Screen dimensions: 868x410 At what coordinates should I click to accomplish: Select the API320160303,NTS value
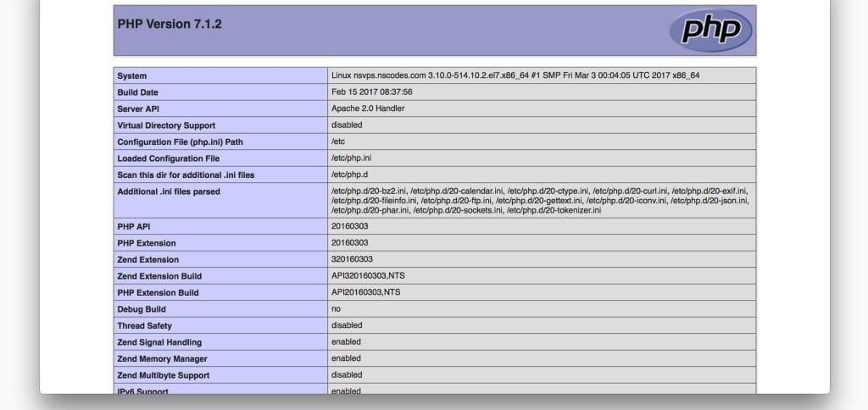pyautogui.click(x=366, y=276)
